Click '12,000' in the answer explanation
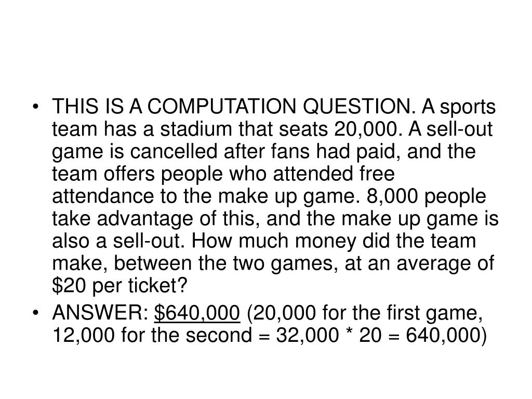The height and width of the screenshot is (399, 532). (x=84, y=335)
